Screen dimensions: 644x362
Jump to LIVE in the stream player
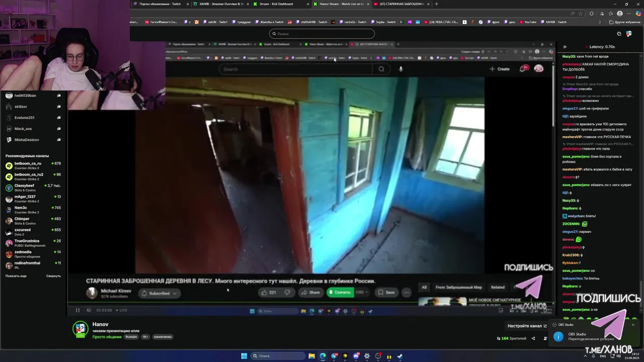coord(122,310)
